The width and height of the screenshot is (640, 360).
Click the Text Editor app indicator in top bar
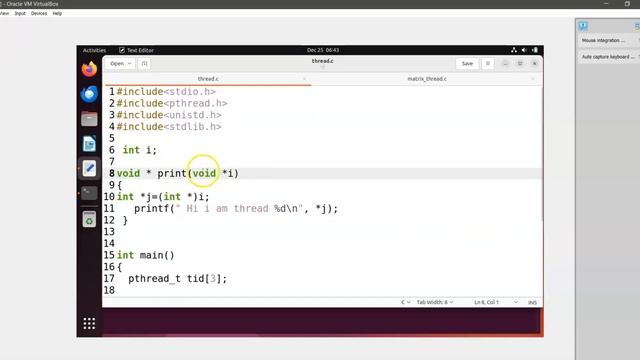tap(136, 50)
